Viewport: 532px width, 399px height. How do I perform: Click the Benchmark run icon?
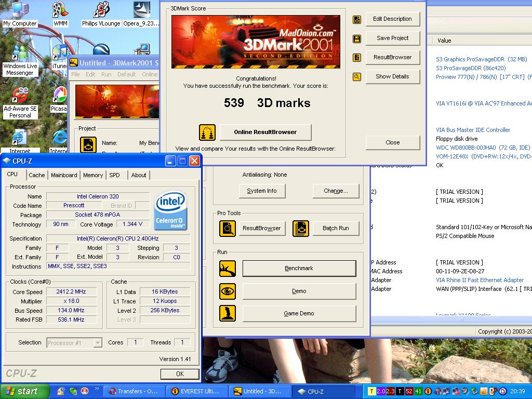(x=228, y=269)
